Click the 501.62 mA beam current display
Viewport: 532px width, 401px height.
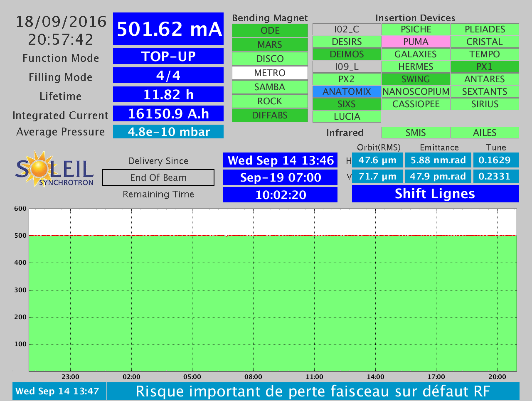(x=168, y=29)
